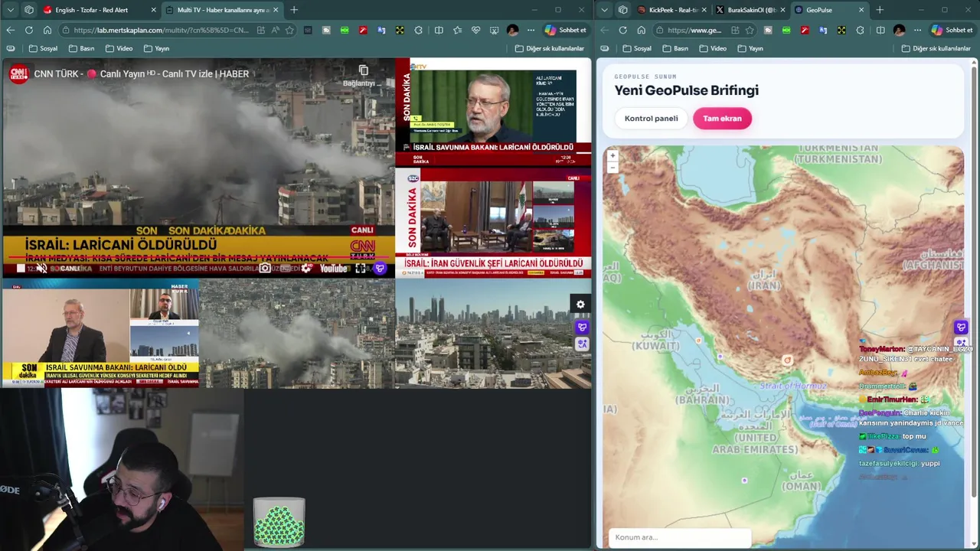Open read aloud icon in left address bar
Screen dimensions: 980x551
click(276, 30)
